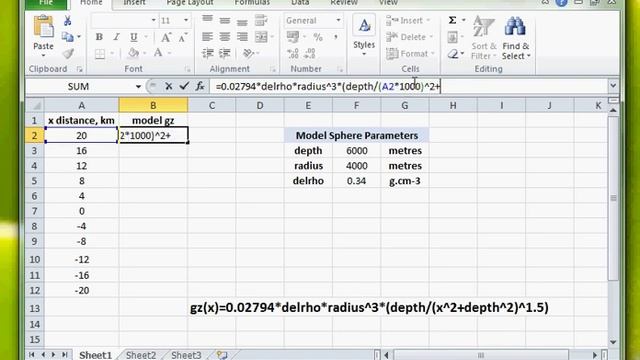The image size is (640, 360).
Task: Switch to the Page Layout tab
Action: click(x=190, y=3)
